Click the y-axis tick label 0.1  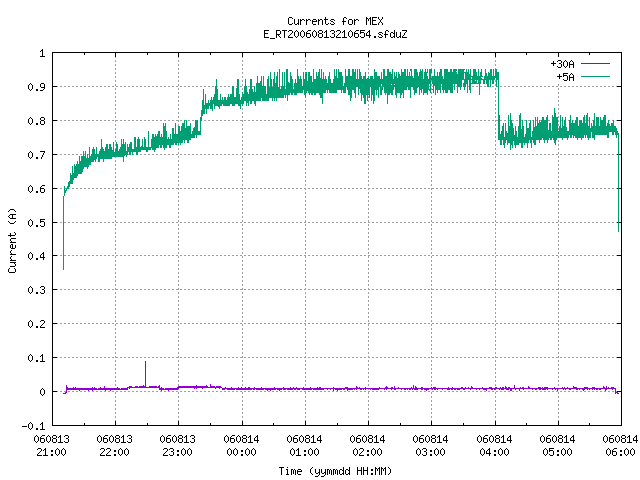pyautogui.click(x=36, y=358)
